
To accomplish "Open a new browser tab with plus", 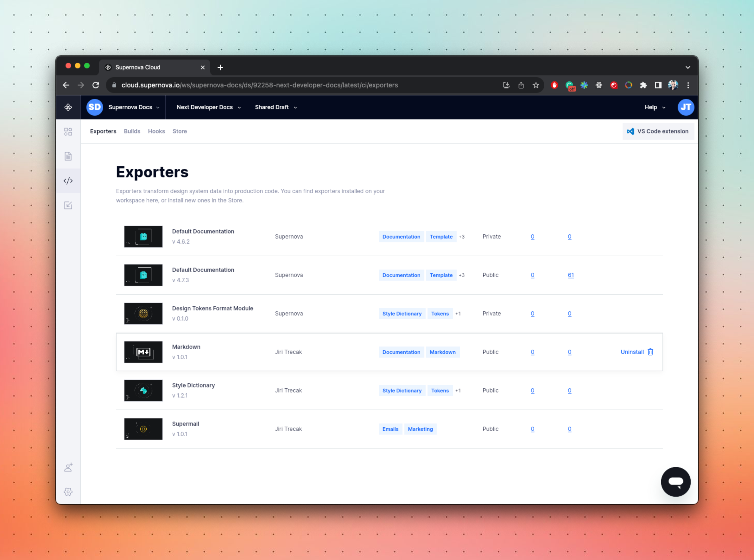I will coord(220,67).
